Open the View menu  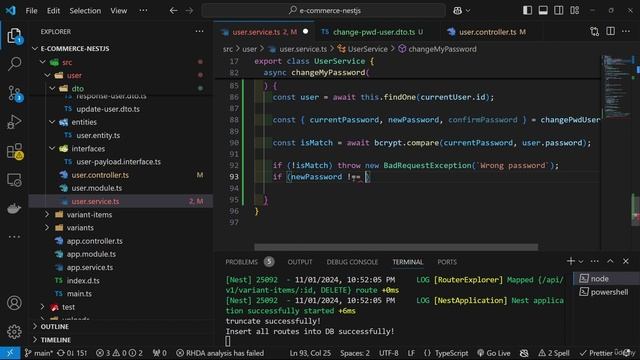click(x=118, y=11)
